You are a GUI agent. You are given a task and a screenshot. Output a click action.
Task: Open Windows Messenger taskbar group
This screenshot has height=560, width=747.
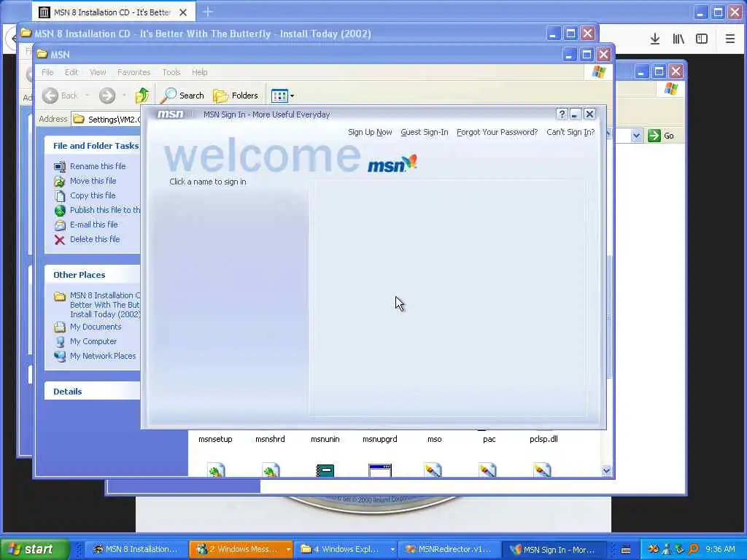pos(240,550)
